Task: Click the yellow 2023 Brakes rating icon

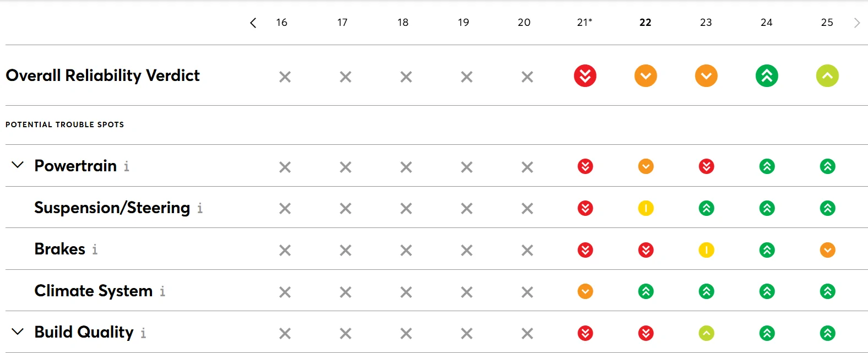Action: coord(706,250)
